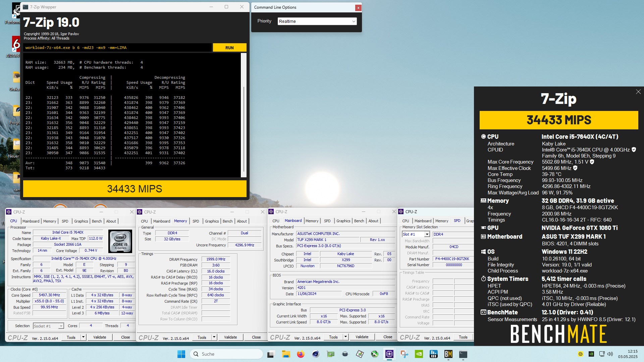Open Bench tab in CPU-Z Mainboard window
Viewport: 644px width, 362px height.
(x=359, y=221)
